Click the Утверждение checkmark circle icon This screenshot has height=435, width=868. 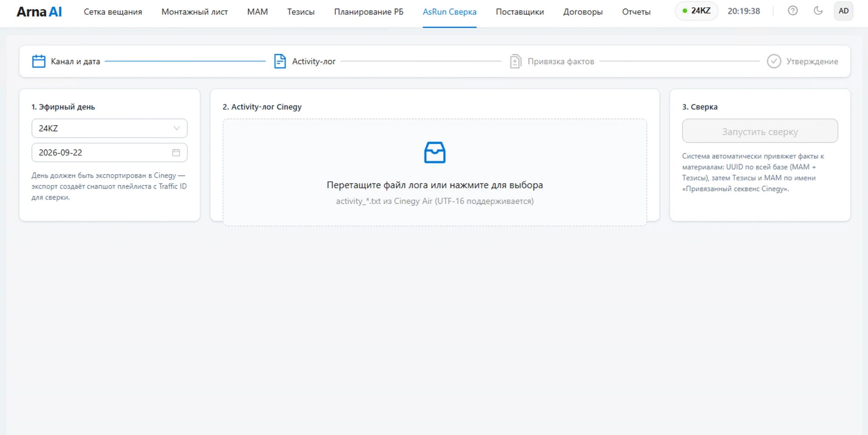click(774, 61)
